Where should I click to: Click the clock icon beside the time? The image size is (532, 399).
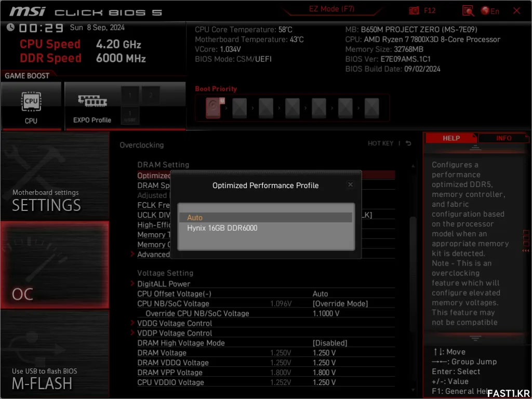pos(10,27)
